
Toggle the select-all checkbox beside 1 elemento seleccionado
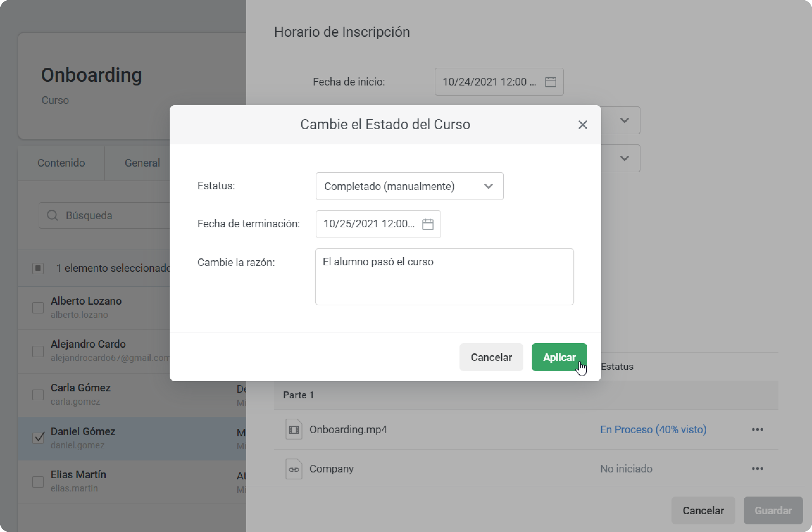pos(38,269)
